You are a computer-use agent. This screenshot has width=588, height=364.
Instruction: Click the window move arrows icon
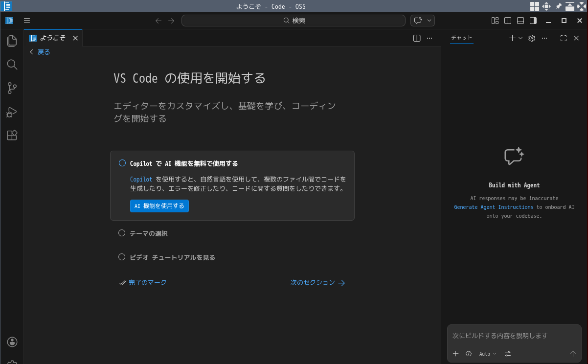(x=546, y=6)
